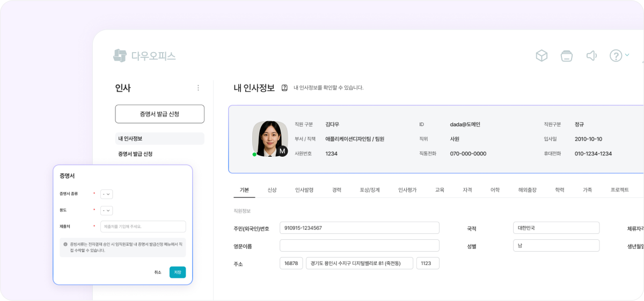Click the help icon beside 내 인사정보 title
The image size is (644, 301).
pyautogui.click(x=284, y=88)
